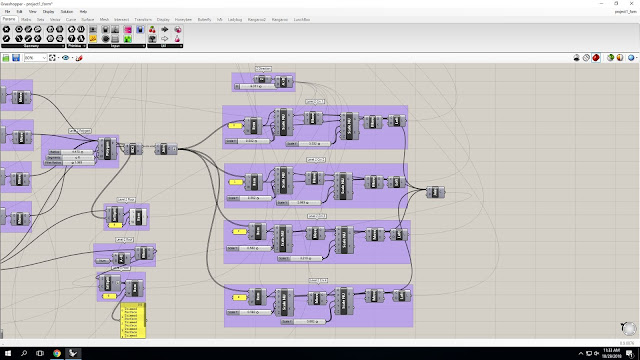640x360 pixels.
Task: Click the Rhino icon in the taskbar
Action: (73, 353)
